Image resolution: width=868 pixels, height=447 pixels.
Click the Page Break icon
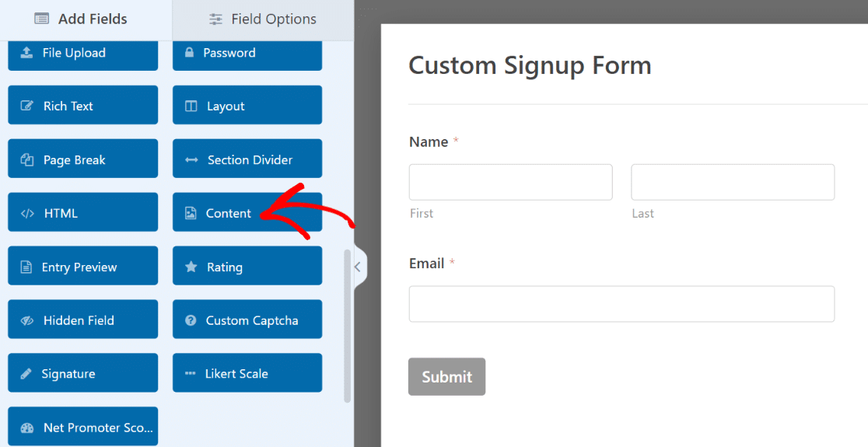tap(27, 160)
